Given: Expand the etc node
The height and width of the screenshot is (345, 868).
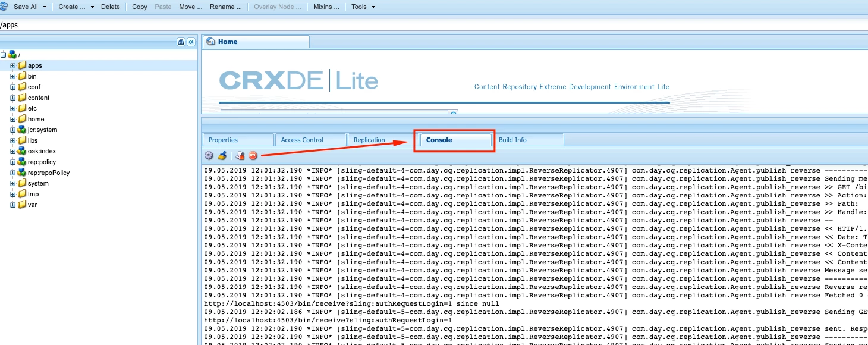Looking at the screenshot, I should click(x=13, y=108).
